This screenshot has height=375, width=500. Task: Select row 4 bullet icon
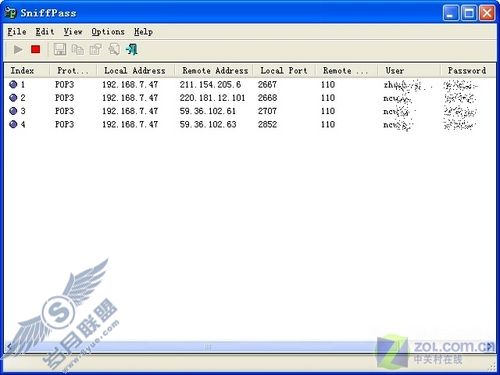[13, 124]
